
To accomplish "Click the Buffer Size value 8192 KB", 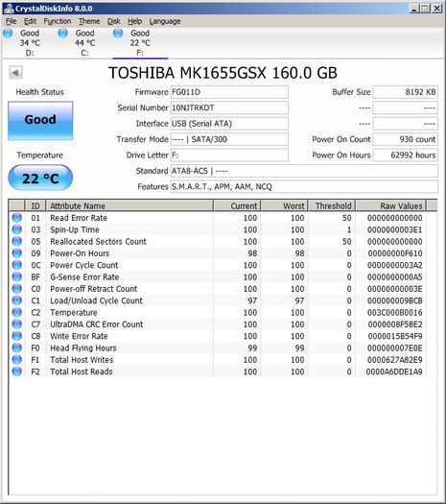I will (405, 92).
